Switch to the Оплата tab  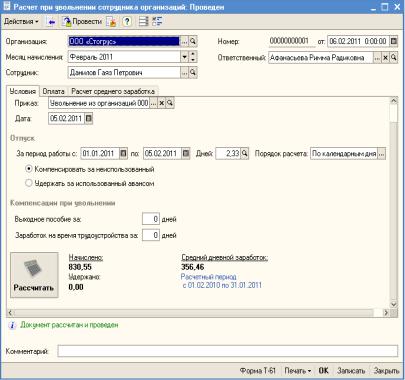click(53, 91)
